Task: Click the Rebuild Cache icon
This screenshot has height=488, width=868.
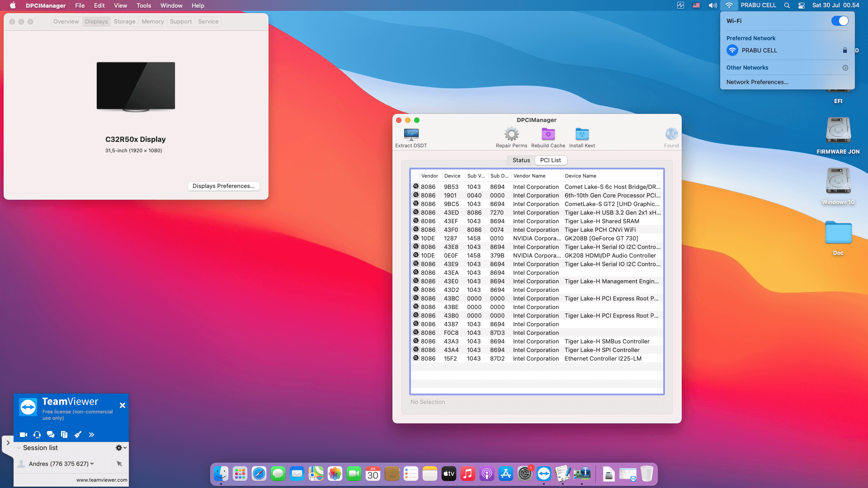Action: coord(548,134)
